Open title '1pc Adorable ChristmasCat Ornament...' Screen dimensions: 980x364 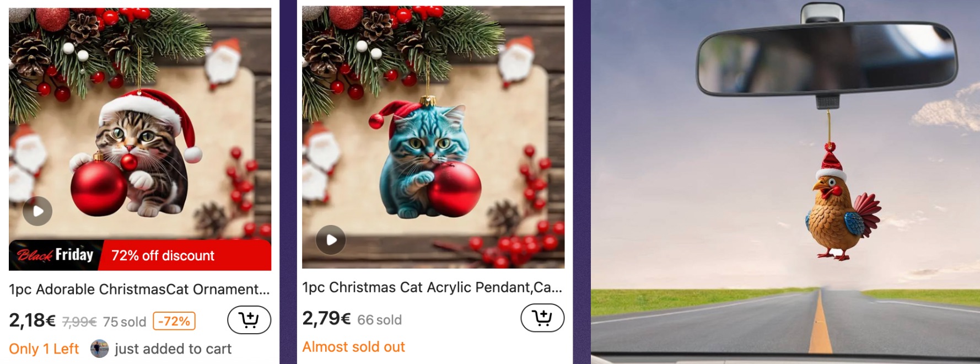tap(139, 290)
